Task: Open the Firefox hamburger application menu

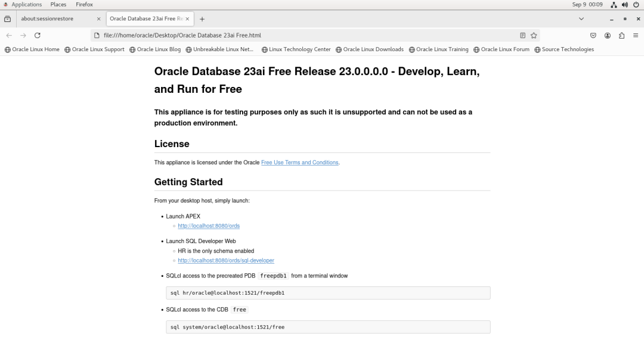Action: coord(636,35)
